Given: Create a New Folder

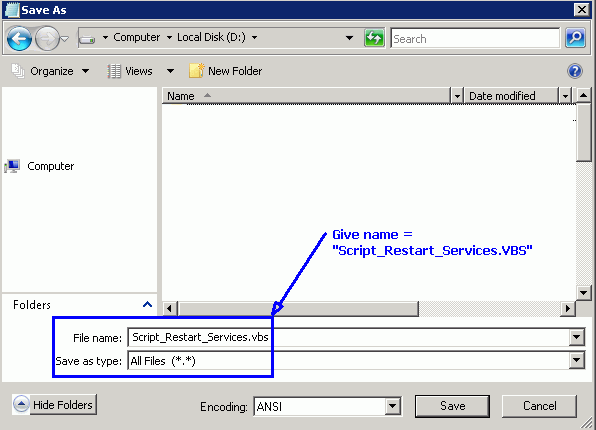Looking at the screenshot, I should [225, 71].
